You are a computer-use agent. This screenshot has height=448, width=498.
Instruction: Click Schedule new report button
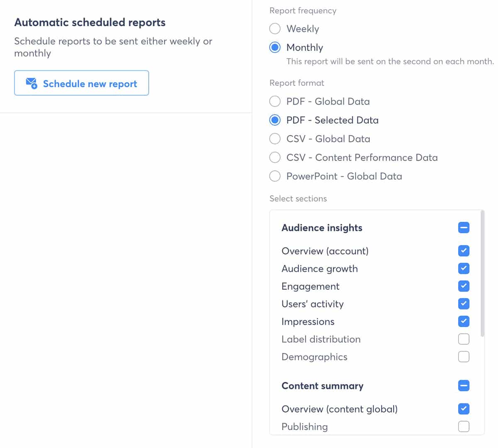pyautogui.click(x=81, y=83)
